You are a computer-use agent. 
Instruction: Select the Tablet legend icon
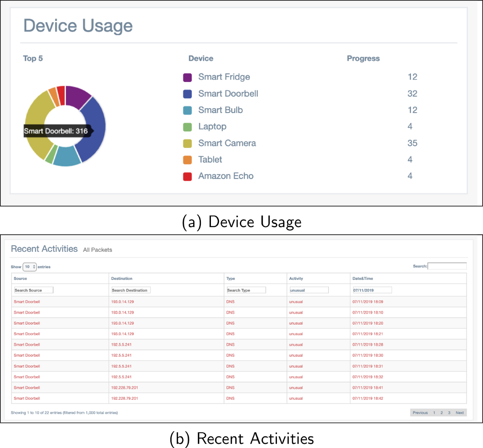coord(187,159)
